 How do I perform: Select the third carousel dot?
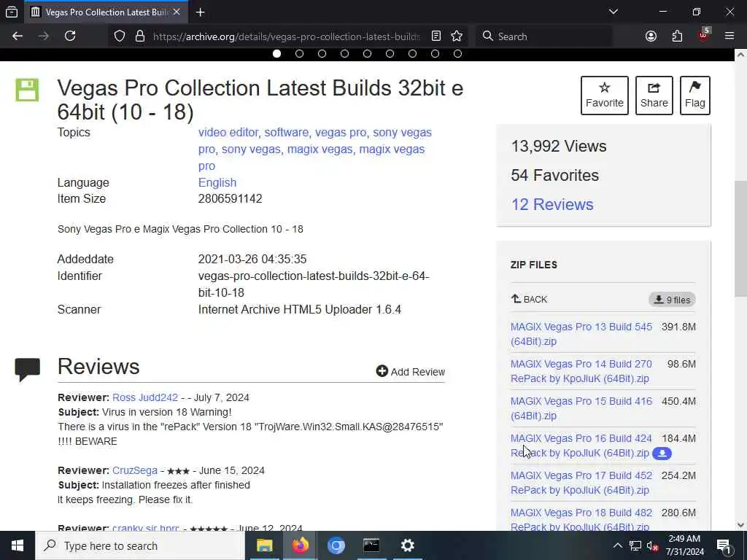click(x=322, y=54)
